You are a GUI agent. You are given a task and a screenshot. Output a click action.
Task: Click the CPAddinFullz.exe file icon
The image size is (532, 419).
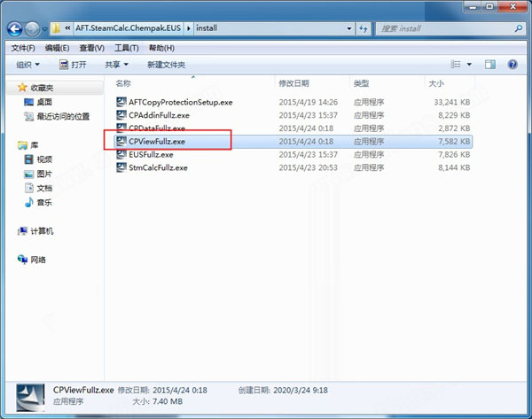[x=121, y=115]
